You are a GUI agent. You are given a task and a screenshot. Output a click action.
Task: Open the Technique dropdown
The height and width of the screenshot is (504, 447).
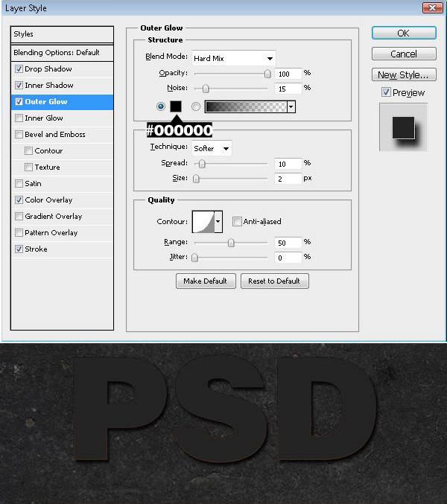pyautogui.click(x=212, y=148)
